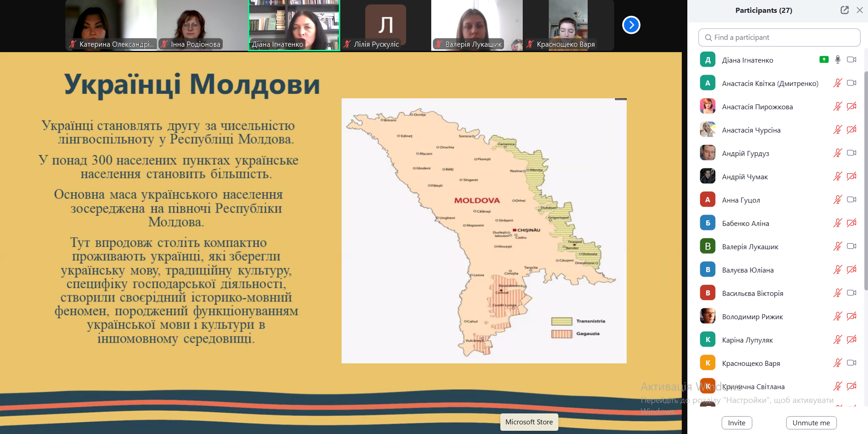Image resolution: width=868 pixels, height=434 pixels.
Task: Click the Moldova map on the slide
Action: click(x=484, y=231)
